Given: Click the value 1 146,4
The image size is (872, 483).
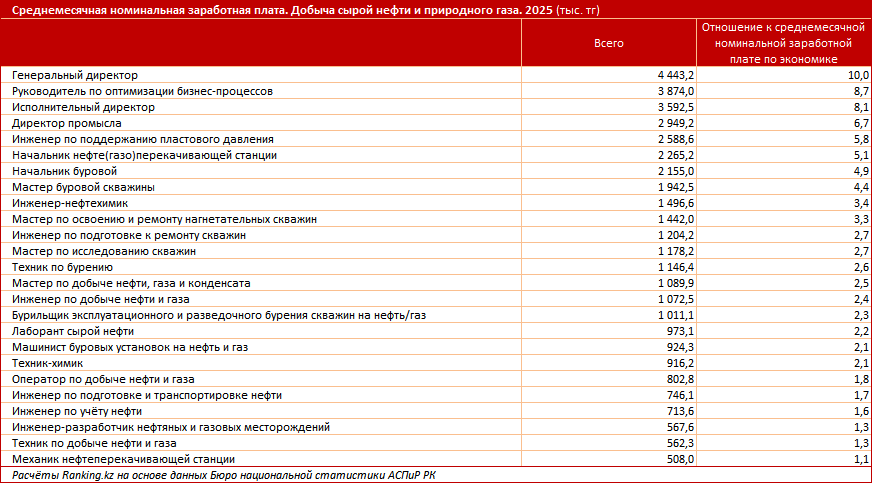Looking at the screenshot, I should pyautogui.click(x=676, y=267).
